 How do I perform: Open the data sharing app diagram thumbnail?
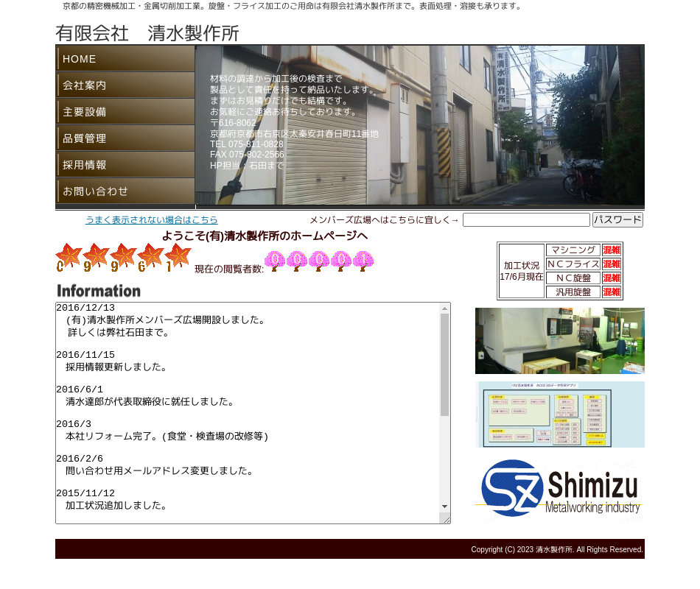(559, 415)
